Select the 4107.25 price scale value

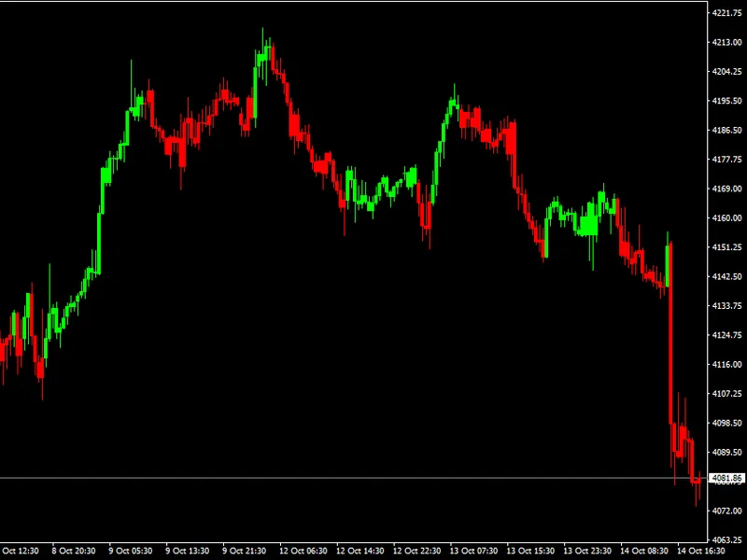point(727,394)
